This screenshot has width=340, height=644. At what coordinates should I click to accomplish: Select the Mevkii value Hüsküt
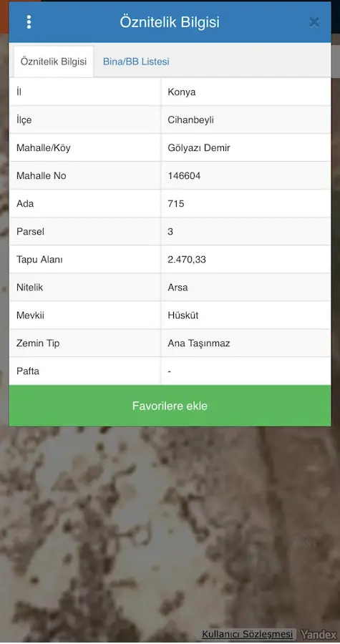[x=183, y=316]
